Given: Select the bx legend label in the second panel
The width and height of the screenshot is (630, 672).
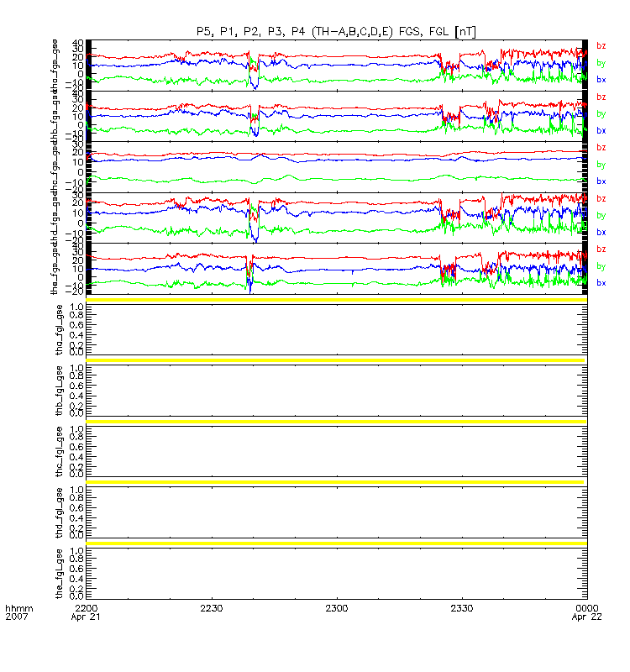Looking at the screenshot, I should pyautogui.click(x=601, y=130).
